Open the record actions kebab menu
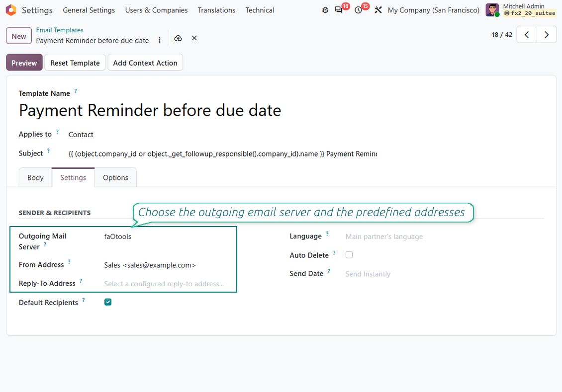This screenshot has width=562, height=392. click(x=160, y=40)
